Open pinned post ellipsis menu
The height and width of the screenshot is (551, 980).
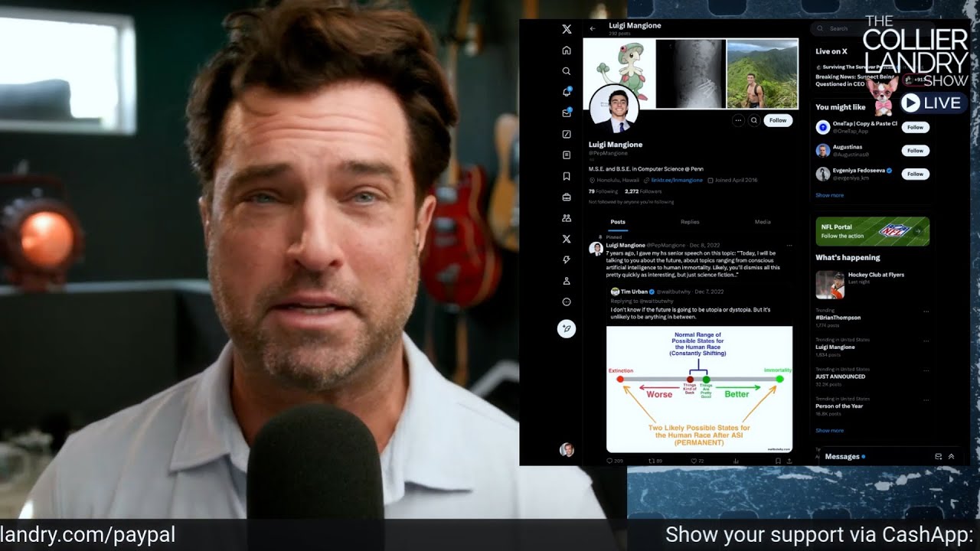(x=789, y=246)
